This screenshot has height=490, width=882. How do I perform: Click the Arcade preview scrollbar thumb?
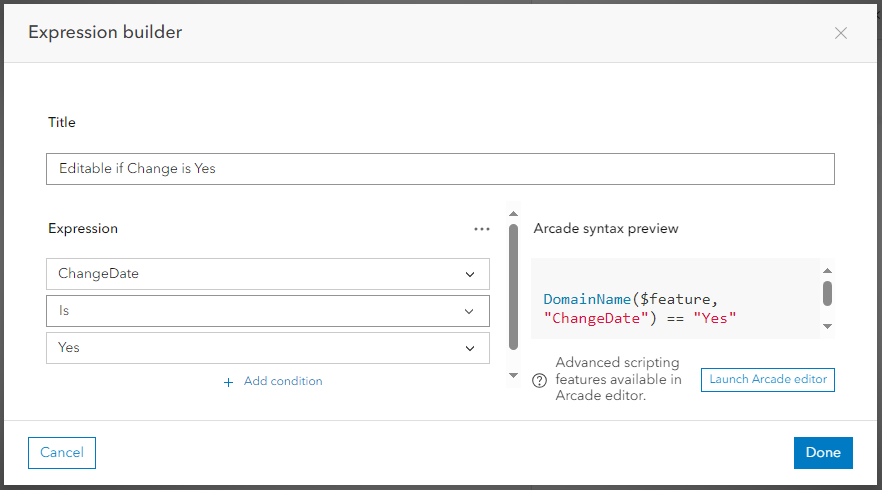[x=828, y=293]
